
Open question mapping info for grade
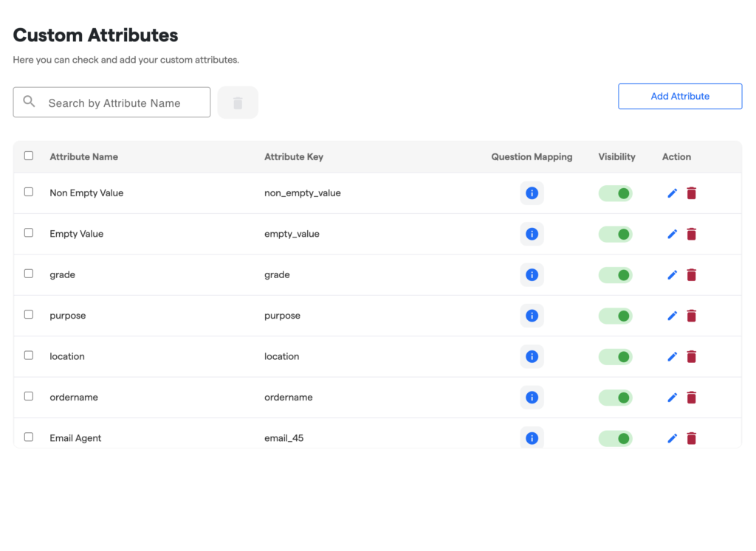tap(532, 274)
